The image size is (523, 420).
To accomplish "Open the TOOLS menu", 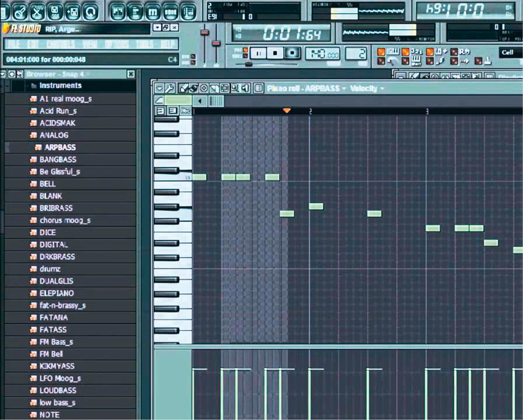I will 145,45.
